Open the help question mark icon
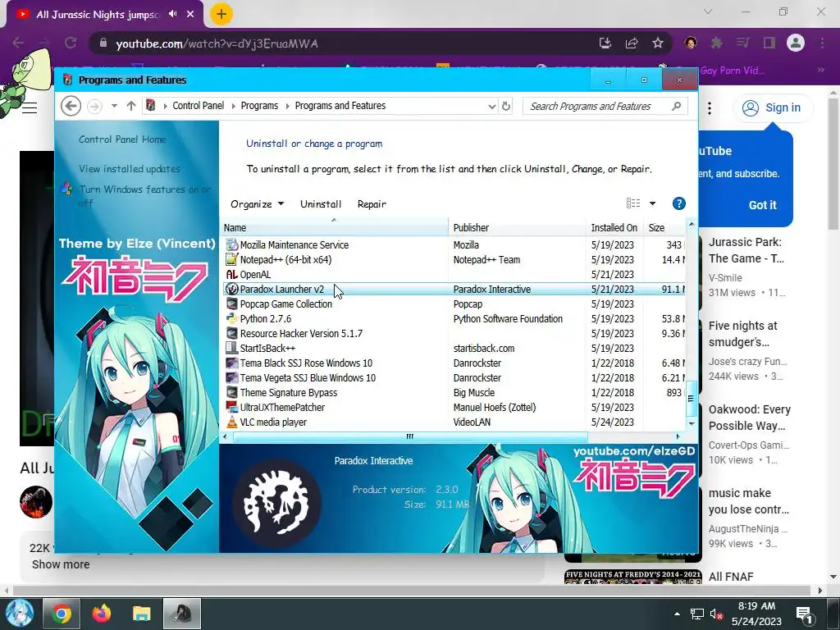Screen dimensions: 840x630 (678, 203)
